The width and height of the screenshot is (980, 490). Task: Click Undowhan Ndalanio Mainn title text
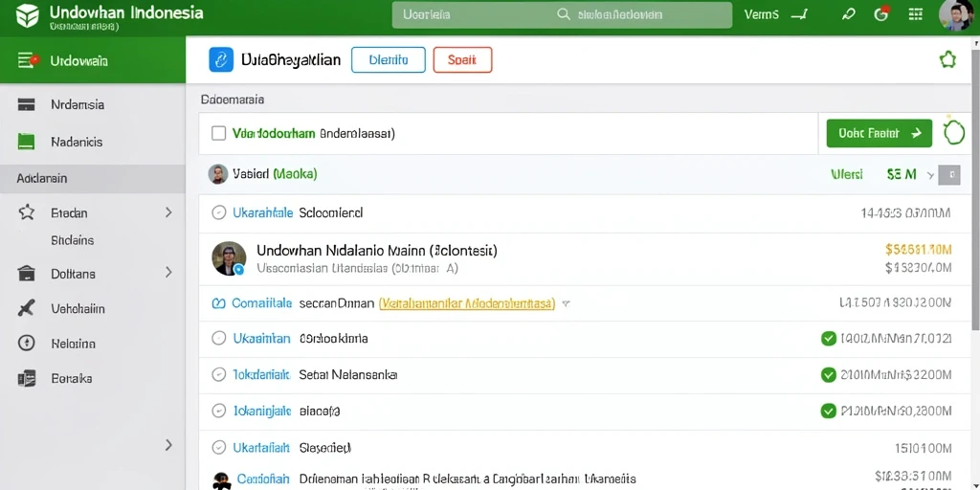(377, 251)
